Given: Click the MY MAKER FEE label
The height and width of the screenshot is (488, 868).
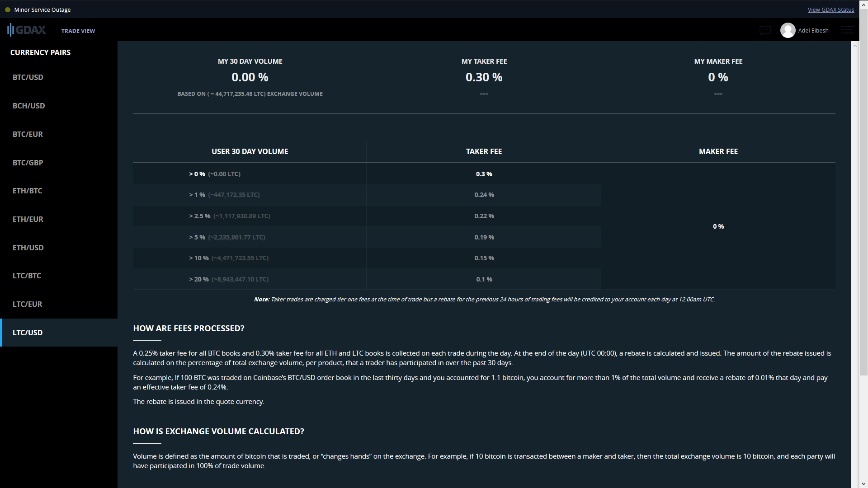Looking at the screenshot, I should [718, 61].
